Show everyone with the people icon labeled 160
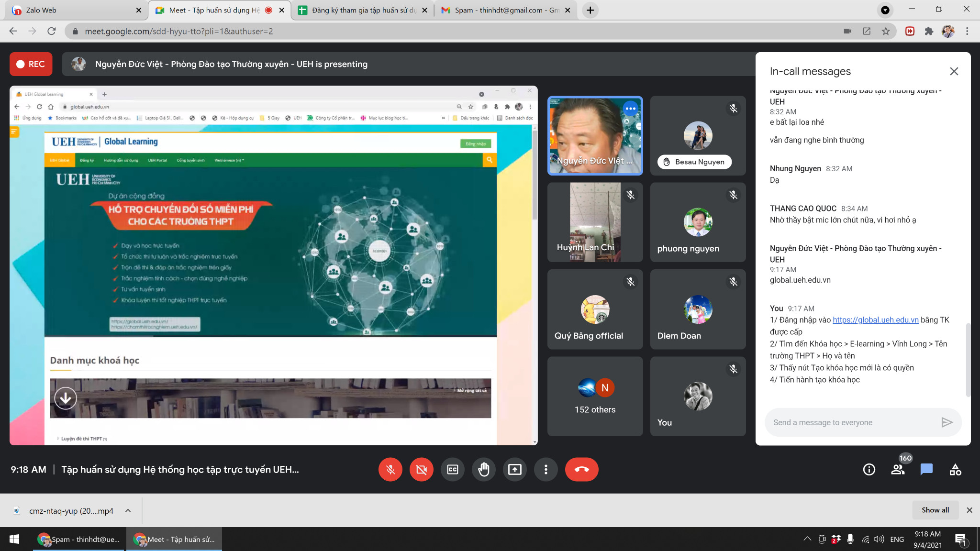The image size is (980, 551). tap(898, 470)
